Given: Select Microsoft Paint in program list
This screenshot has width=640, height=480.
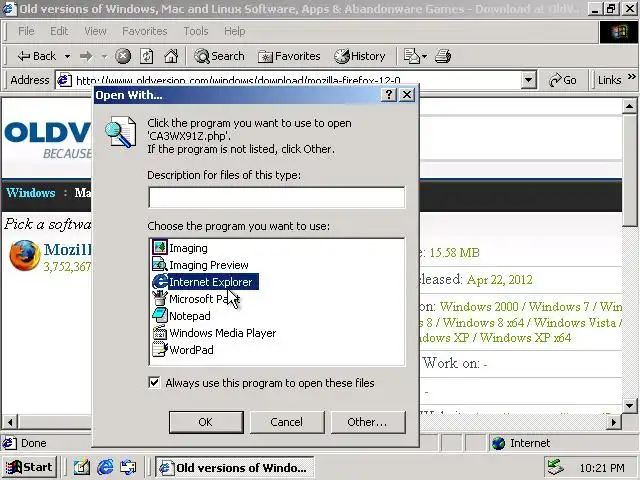Looking at the screenshot, I should point(196,299).
